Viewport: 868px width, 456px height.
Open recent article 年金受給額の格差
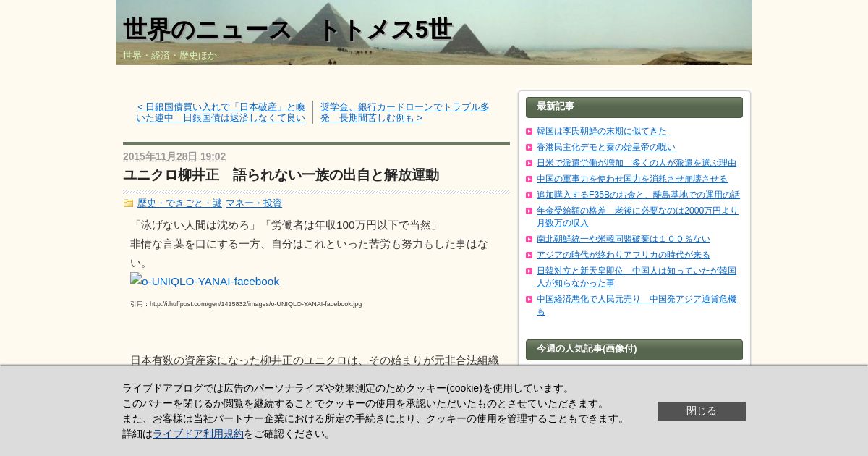(x=637, y=216)
